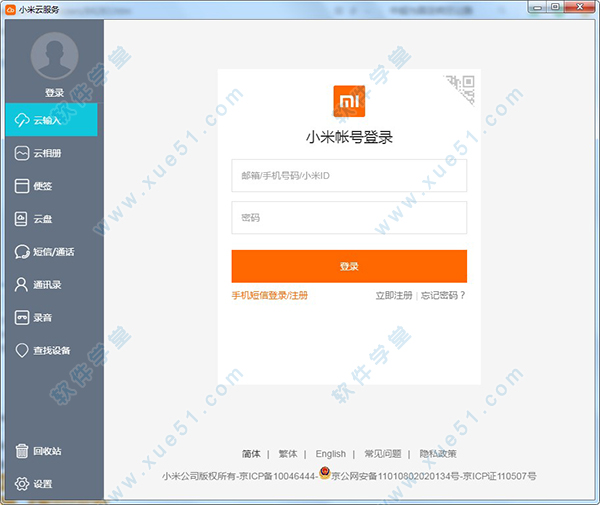The height and width of the screenshot is (505, 600).
Task: Open the 常见问题 FAQ link
Action: [383, 454]
